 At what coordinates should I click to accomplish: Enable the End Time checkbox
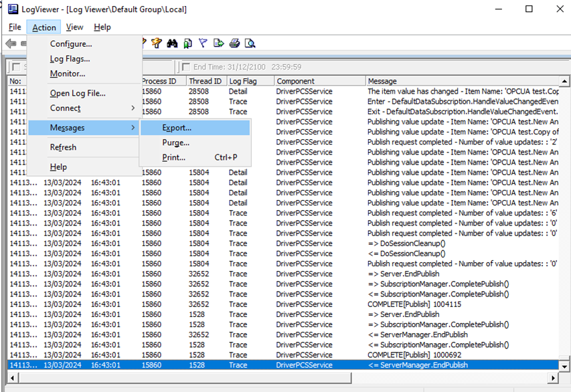coord(186,67)
